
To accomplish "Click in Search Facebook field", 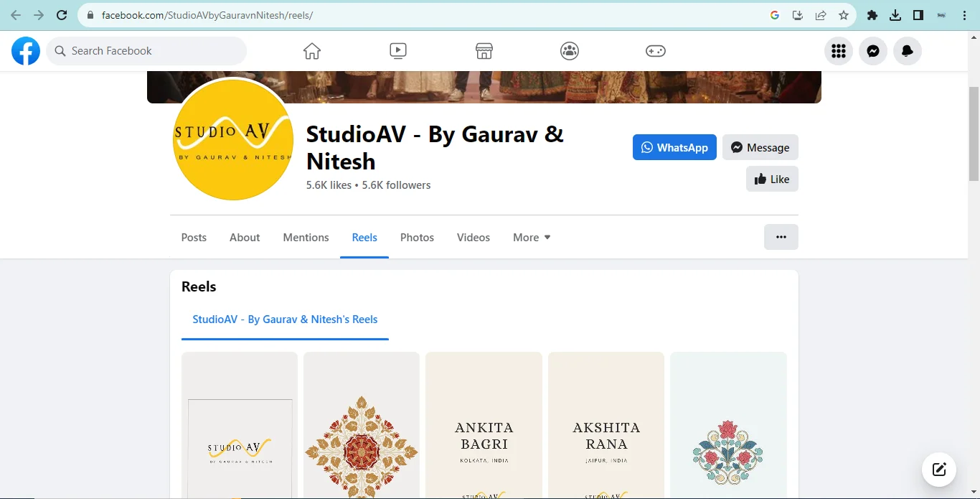I will click(x=146, y=51).
